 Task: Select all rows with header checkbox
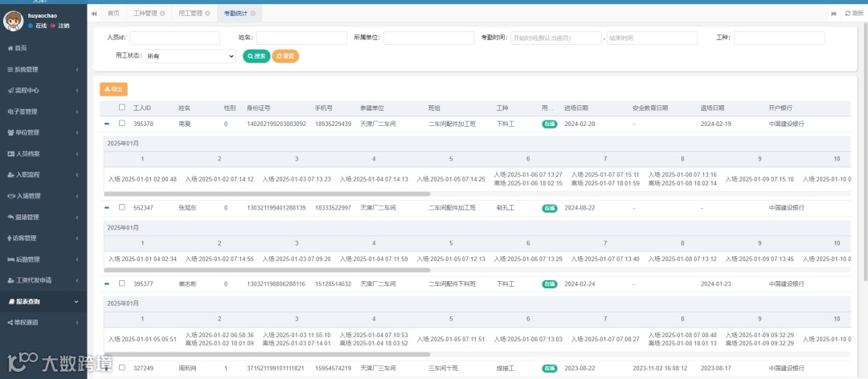[122, 108]
